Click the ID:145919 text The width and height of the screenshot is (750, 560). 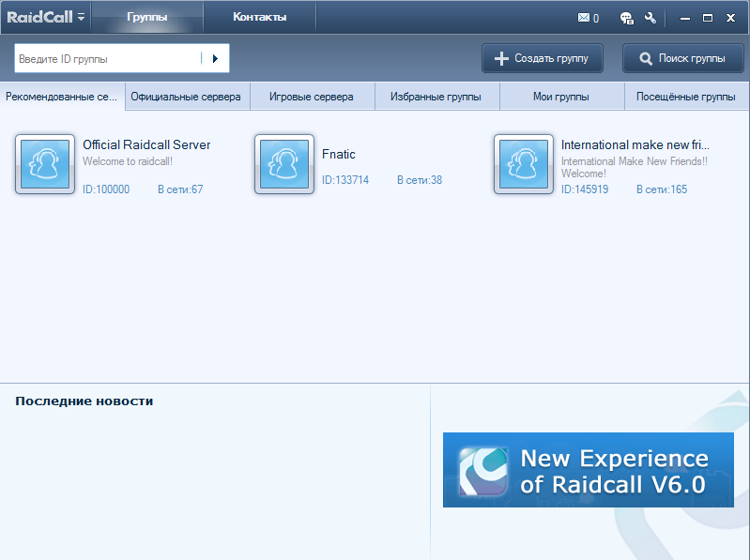585,189
